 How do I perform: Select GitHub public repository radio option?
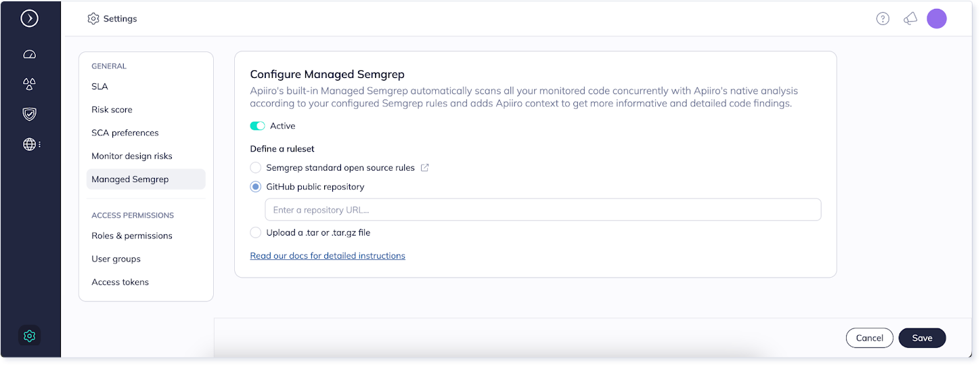point(255,187)
